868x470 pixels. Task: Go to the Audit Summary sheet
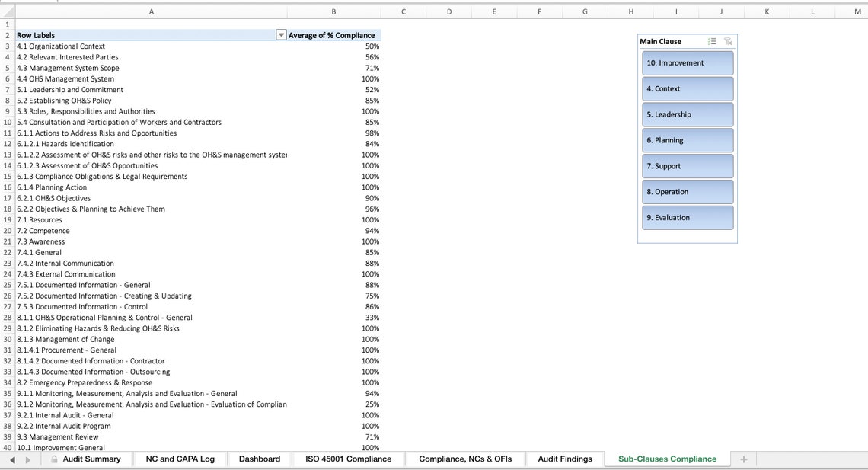(91, 459)
